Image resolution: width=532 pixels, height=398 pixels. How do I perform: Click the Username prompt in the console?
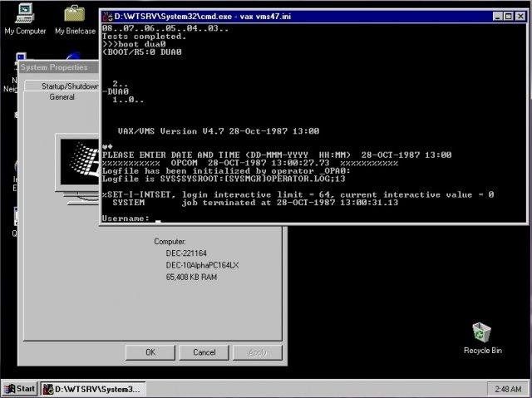pyautogui.click(x=126, y=219)
